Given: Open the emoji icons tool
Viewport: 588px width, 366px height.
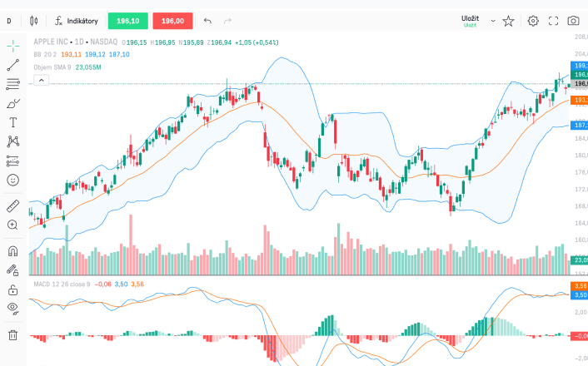Looking at the screenshot, I should click(13, 181).
